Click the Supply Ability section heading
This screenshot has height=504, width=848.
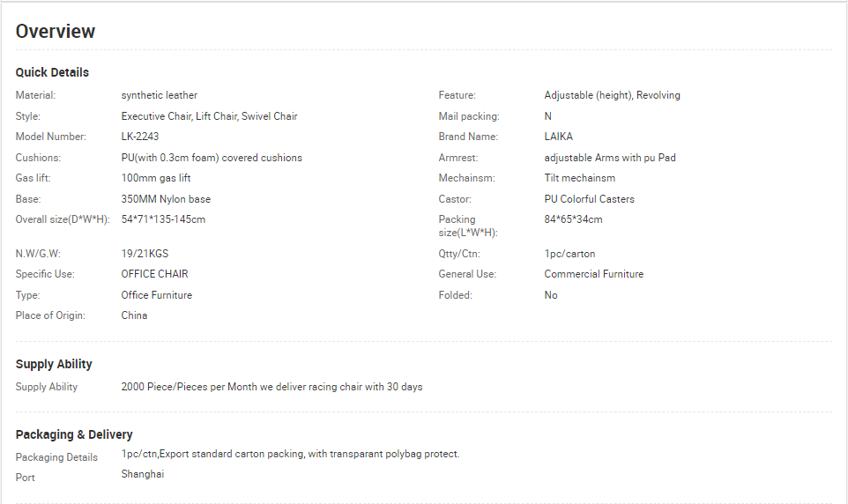[x=54, y=364]
